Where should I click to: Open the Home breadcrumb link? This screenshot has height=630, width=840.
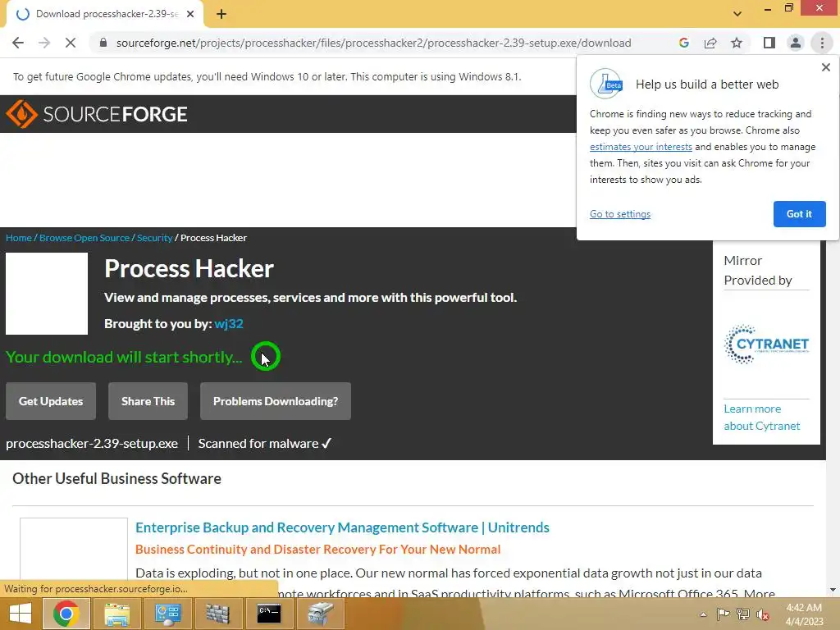19,238
